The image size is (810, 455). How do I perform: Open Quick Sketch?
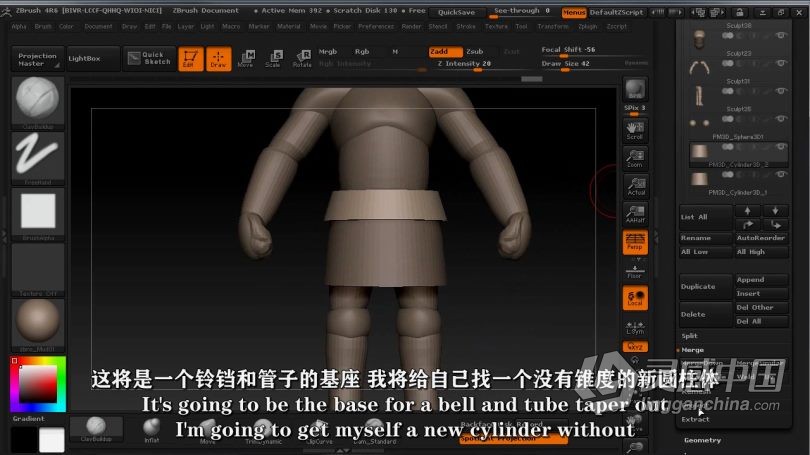point(149,58)
